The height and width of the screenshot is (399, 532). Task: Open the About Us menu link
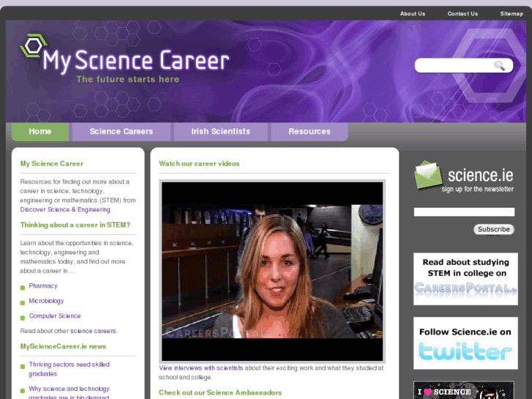(x=412, y=14)
